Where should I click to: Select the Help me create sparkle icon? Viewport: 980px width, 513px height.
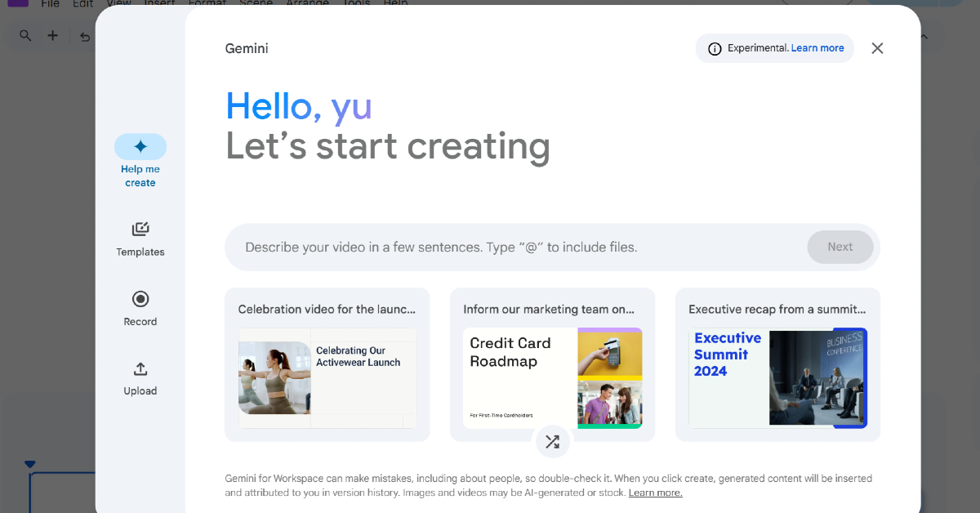tap(140, 147)
